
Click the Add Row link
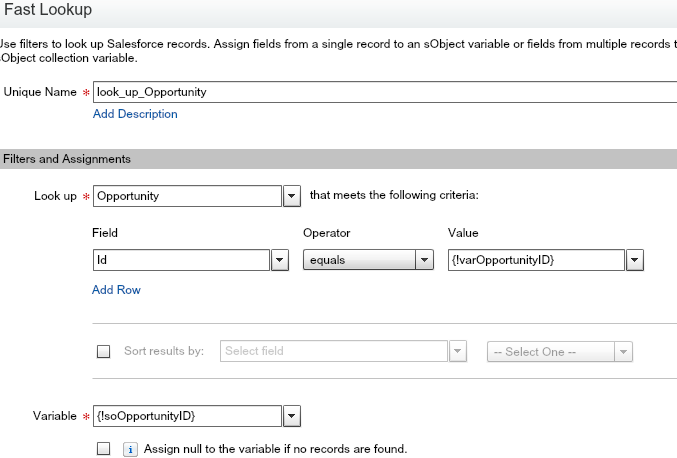click(x=116, y=290)
